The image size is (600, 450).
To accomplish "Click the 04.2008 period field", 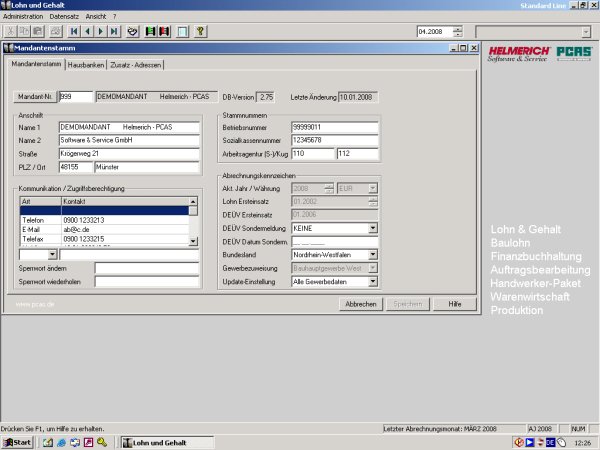I will (x=435, y=31).
